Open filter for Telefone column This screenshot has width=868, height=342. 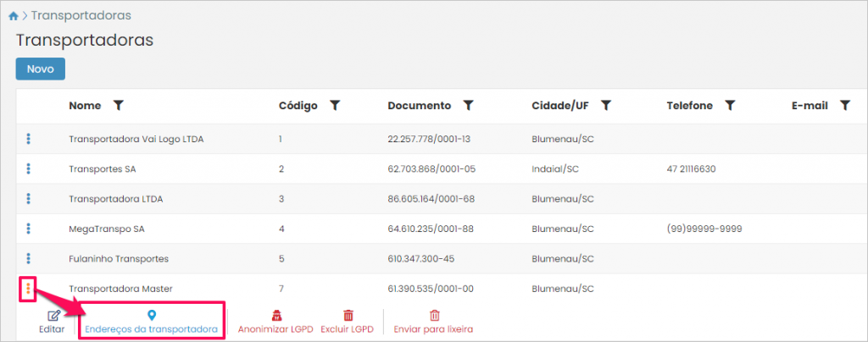tap(730, 106)
